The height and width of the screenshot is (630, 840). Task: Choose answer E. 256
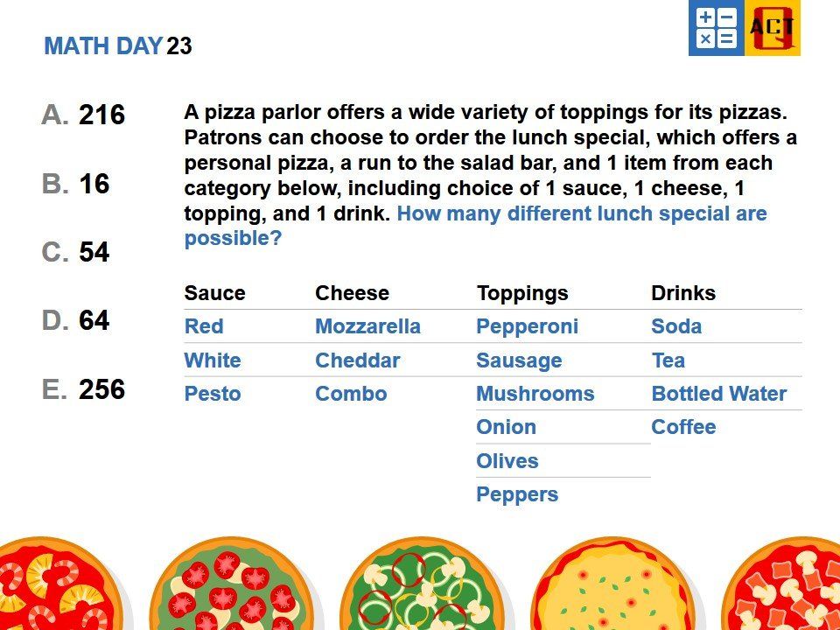pyautogui.click(x=83, y=388)
